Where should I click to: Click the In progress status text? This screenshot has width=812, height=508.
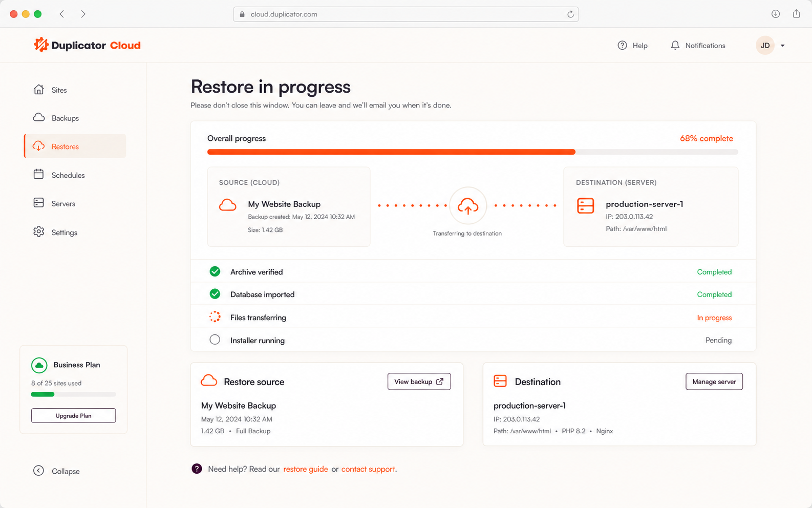click(x=714, y=317)
